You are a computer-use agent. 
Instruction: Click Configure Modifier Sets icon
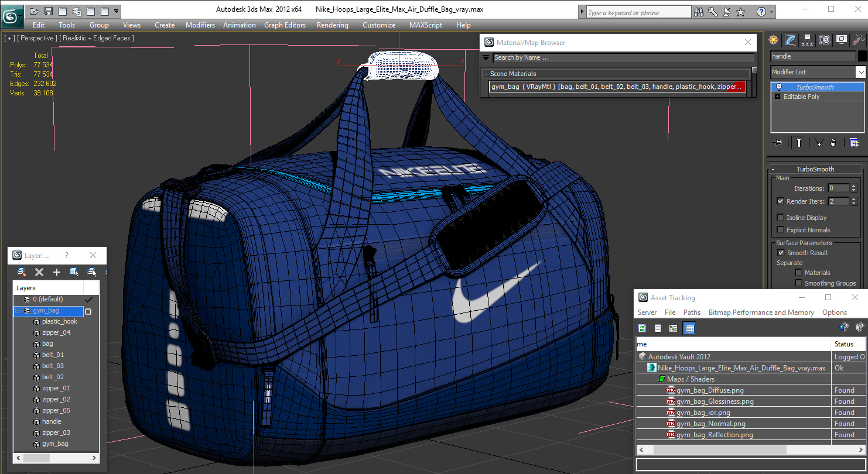pos(854,142)
